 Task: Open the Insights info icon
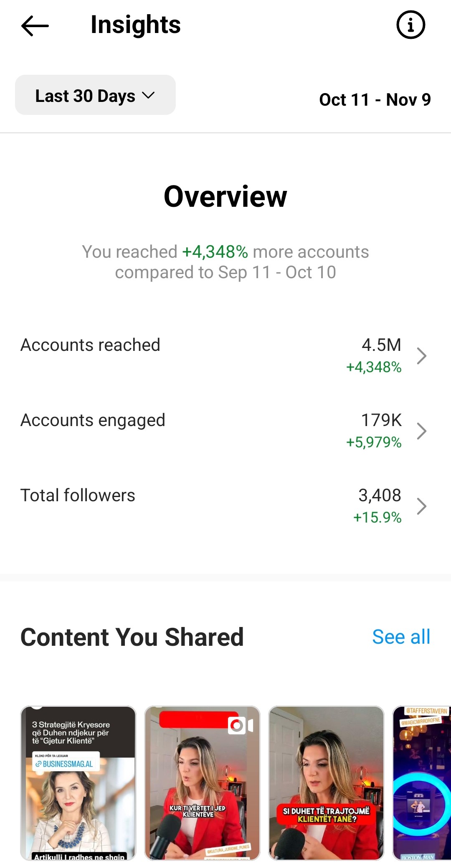[x=410, y=25]
